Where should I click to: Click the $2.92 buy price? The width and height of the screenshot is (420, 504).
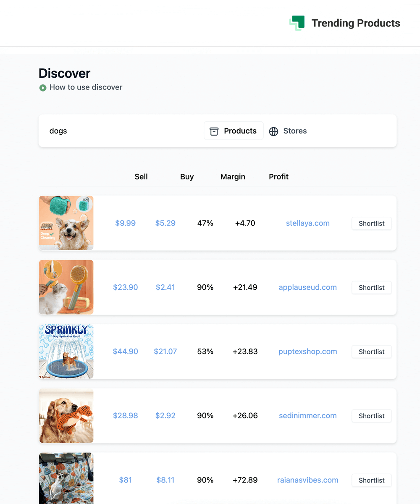click(x=165, y=416)
